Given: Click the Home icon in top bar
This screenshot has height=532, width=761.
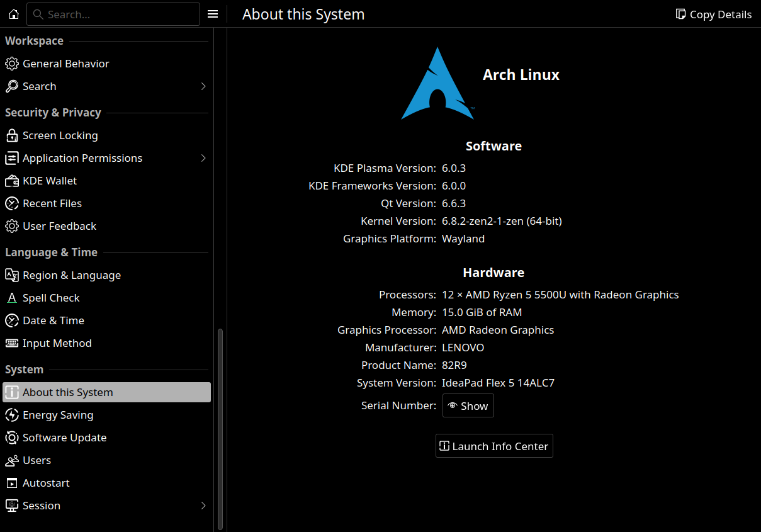Looking at the screenshot, I should pyautogui.click(x=13, y=14).
